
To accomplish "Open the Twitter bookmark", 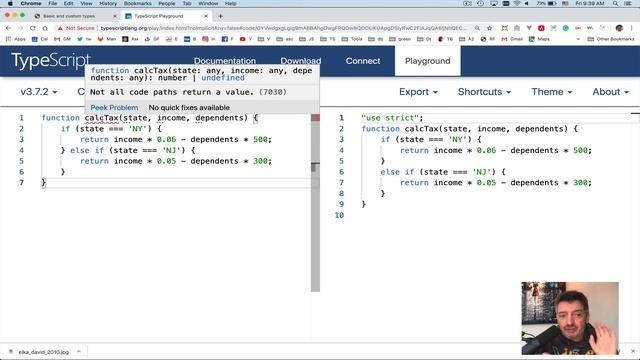I will 84,39.
